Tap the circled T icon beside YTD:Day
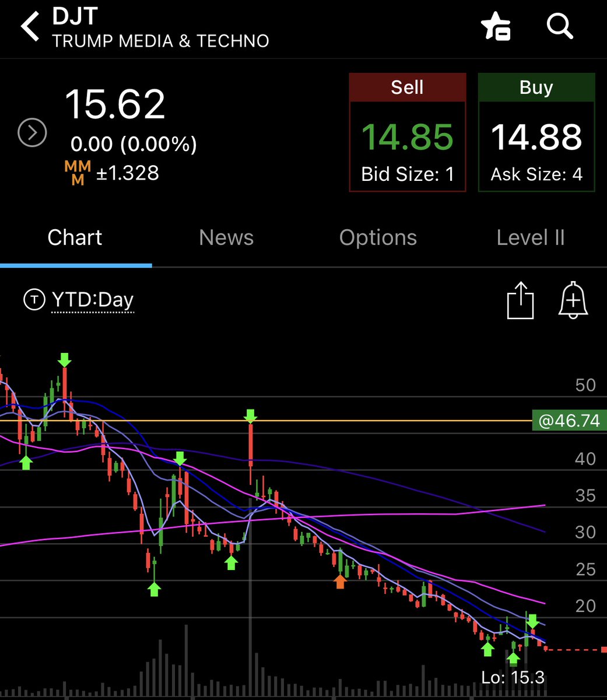The image size is (607, 700). pyautogui.click(x=34, y=300)
